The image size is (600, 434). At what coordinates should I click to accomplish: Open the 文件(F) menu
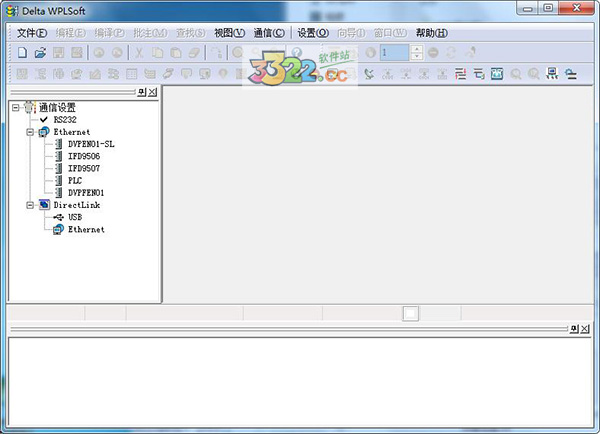coord(32,33)
